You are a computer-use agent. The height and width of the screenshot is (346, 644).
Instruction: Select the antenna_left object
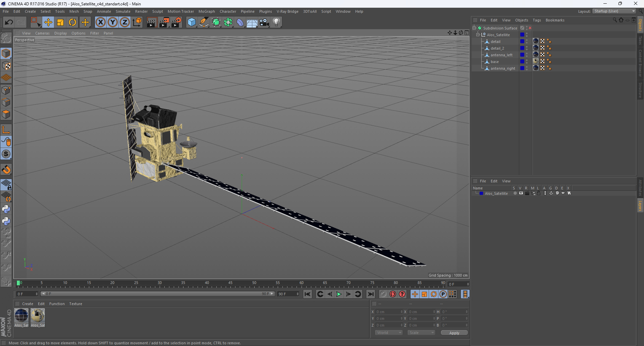pos(501,55)
